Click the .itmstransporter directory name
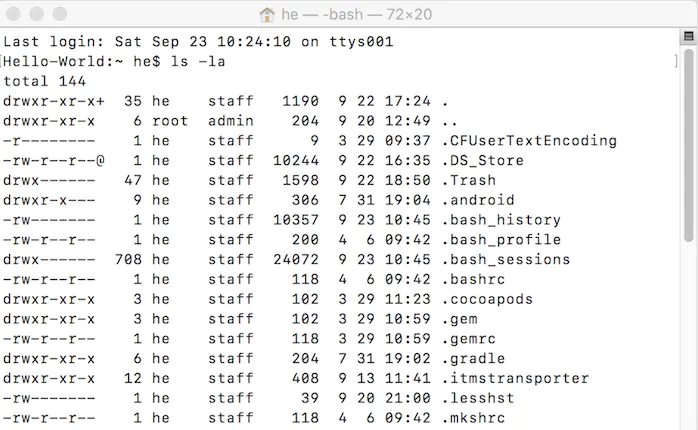This screenshot has height=430, width=698. pyautogui.click(x=515, y=378)
